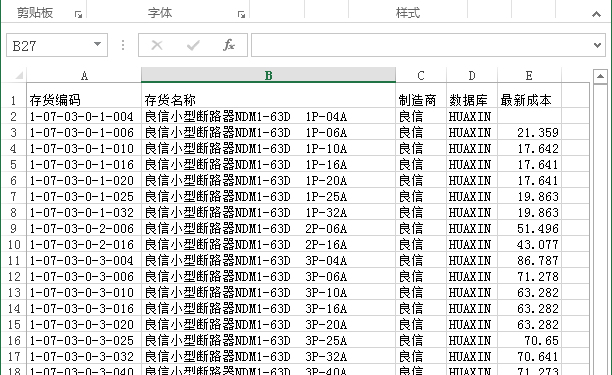
Task: Select cell with code 1-07-03-0-3-020
Action: (84, 324)
